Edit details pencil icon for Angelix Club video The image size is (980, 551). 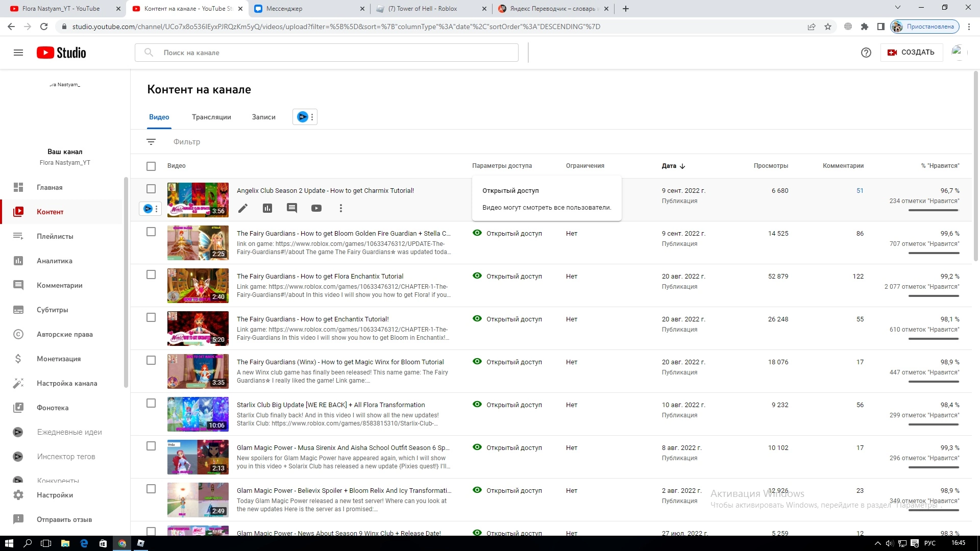(243, 208)
